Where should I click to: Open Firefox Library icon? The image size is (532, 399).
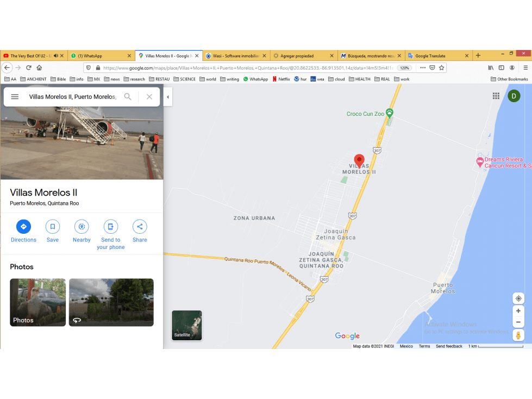[491, 68]
